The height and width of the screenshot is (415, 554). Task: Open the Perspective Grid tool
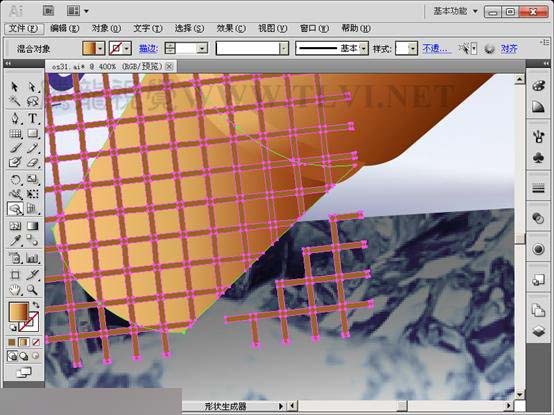[32, 209]
